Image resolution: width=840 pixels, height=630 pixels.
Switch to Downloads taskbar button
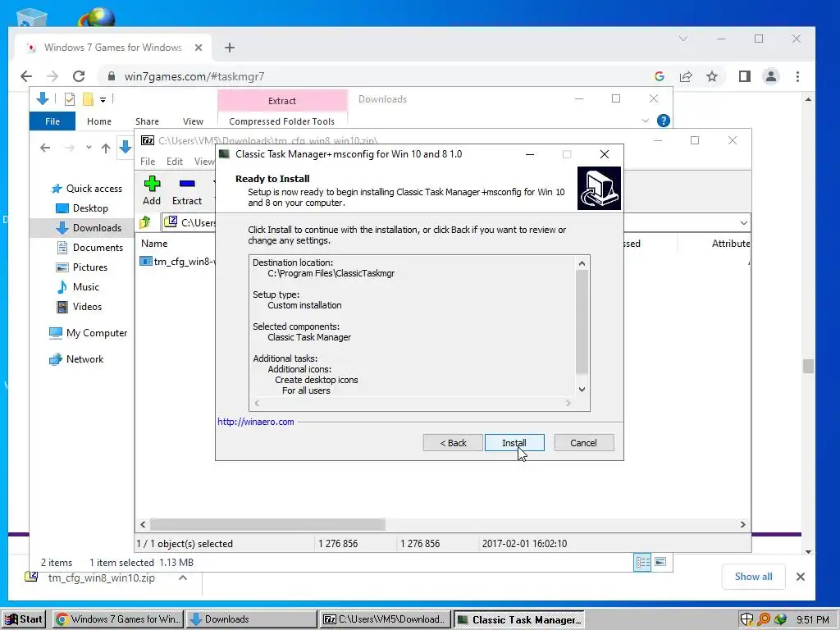point(252,619)
